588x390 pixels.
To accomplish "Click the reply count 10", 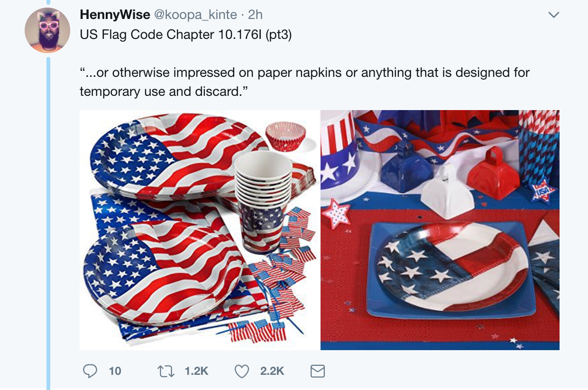I will [x=115, y=371].
